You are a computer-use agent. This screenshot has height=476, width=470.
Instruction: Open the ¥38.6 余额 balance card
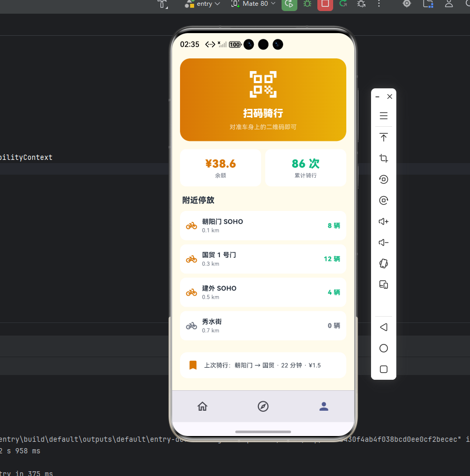tap(221, 168)
